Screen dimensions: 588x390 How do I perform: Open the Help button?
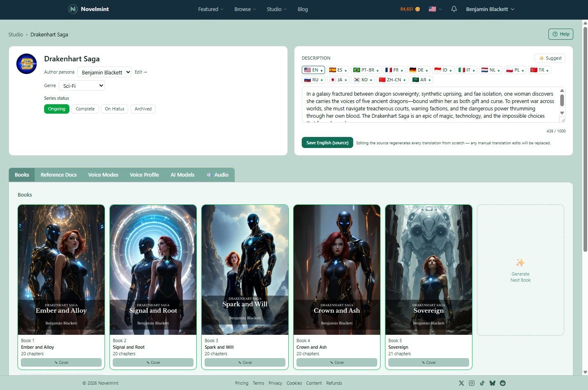coord(561,34)
